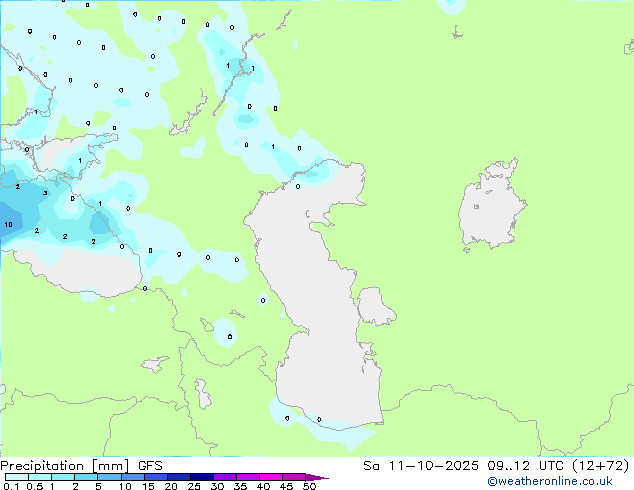Select the 5–10 mm legend swatch
This screenshot has width=634, height=490.
point(109,477)
